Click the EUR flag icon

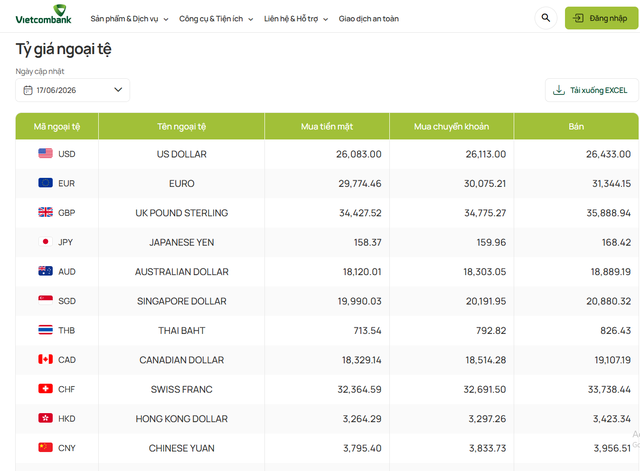[45, 183]
